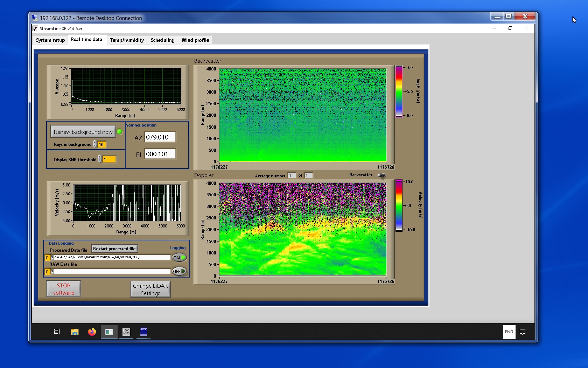Click the AZ scanner position field

click(160, 137)
